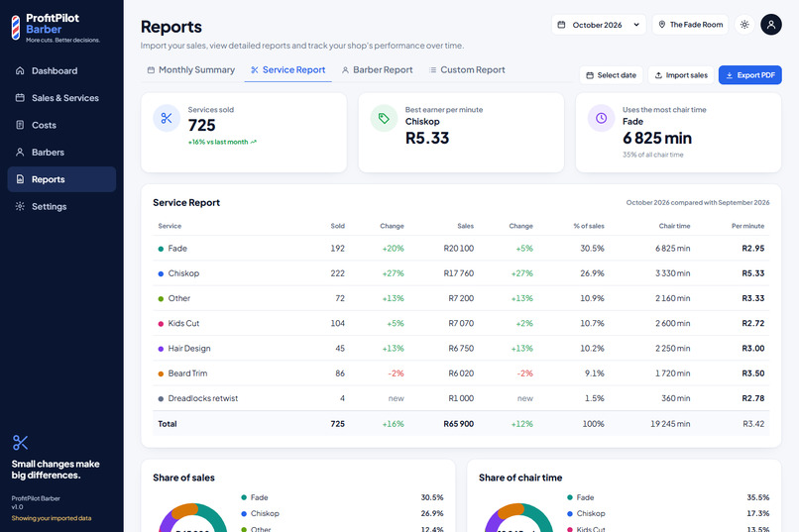Image resolution: width=799 pixels, height=532 pixels.
Task: Switch to the Monthly Summary tab
Action: pyautogui.click(x=191, y=69)
